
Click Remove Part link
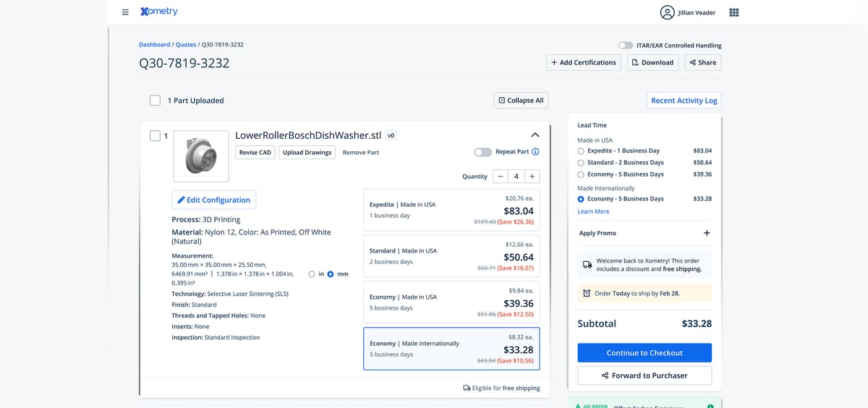tap(361, 153)
